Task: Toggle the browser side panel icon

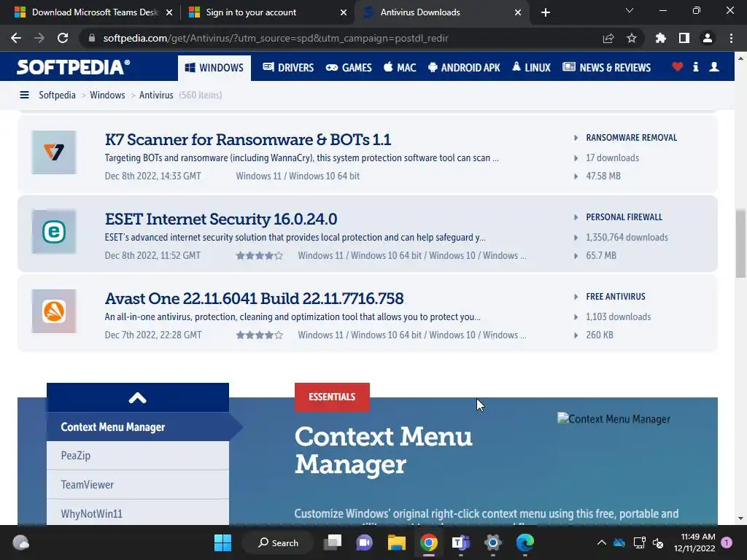Action: (684, 38)
